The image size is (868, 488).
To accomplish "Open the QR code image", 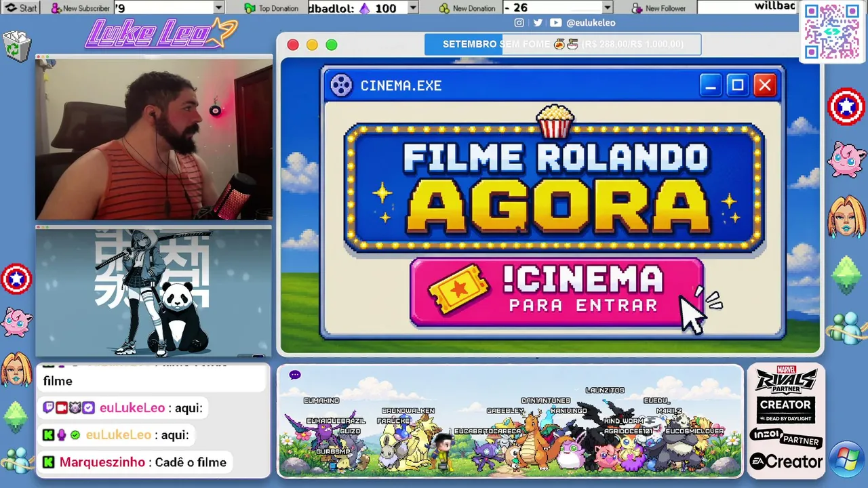I will [831, 31].
